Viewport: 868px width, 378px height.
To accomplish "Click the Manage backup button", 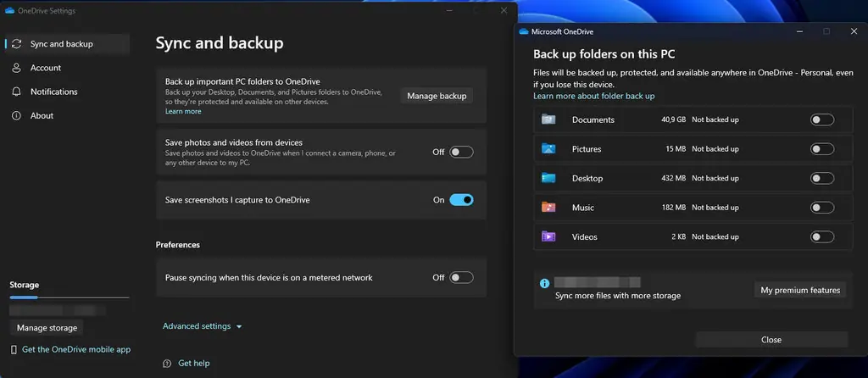I will [x=437, y=96].
